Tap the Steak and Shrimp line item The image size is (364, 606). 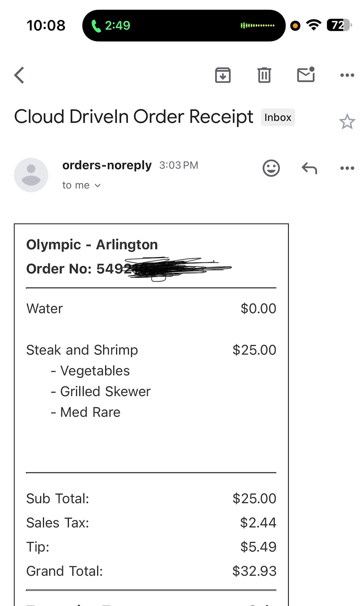pos(82,350)
